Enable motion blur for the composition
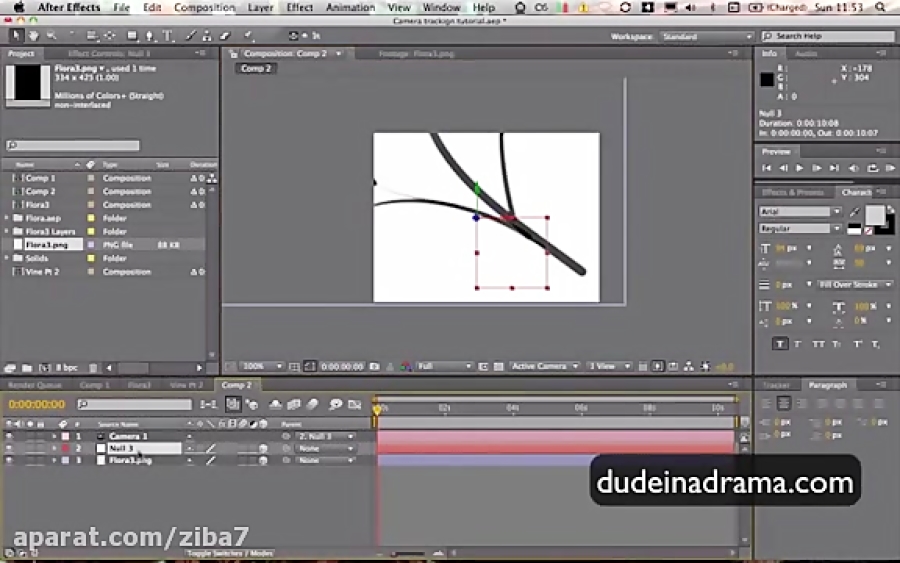Viewport: 900px width, 563px height. pos(312,405)
